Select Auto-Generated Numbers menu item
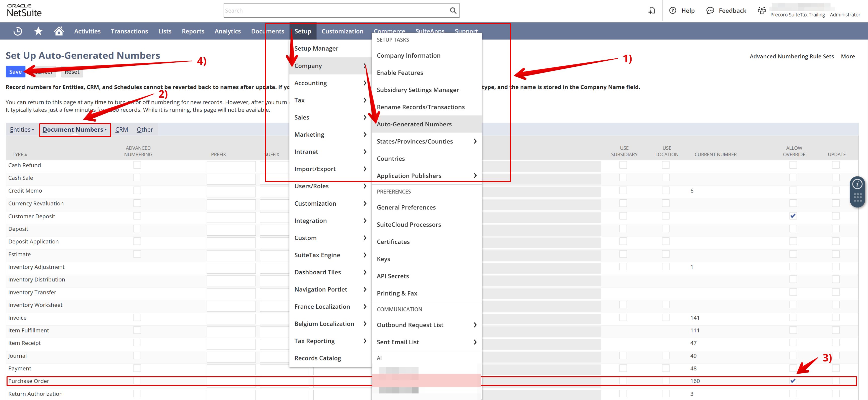Viewport: 868px width, 400px height. point(414,124)
